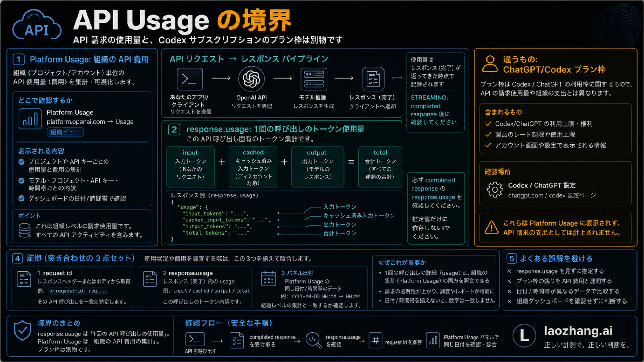Click the heading よくある誤解を避ける
The image size is (644, 362).
pos(556,258)
